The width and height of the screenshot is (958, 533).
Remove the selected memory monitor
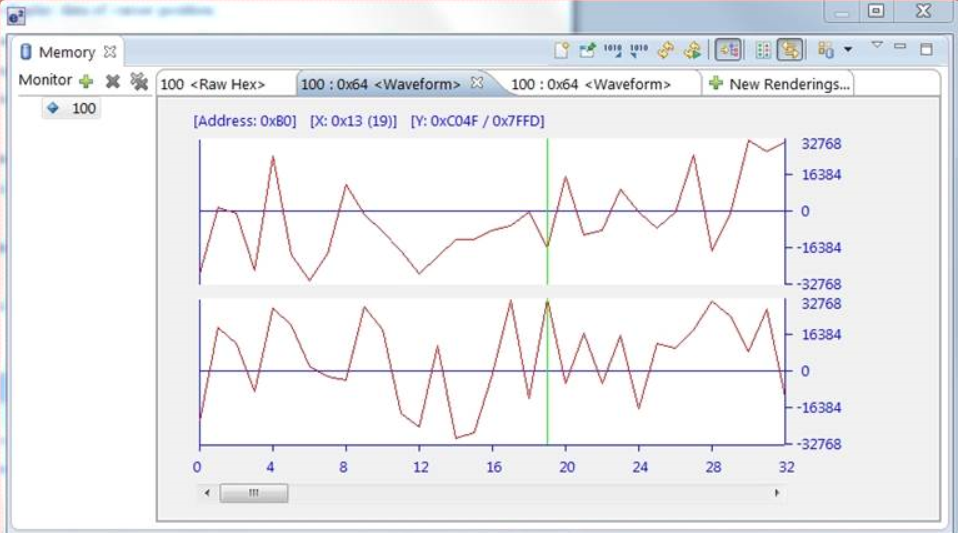112,81
